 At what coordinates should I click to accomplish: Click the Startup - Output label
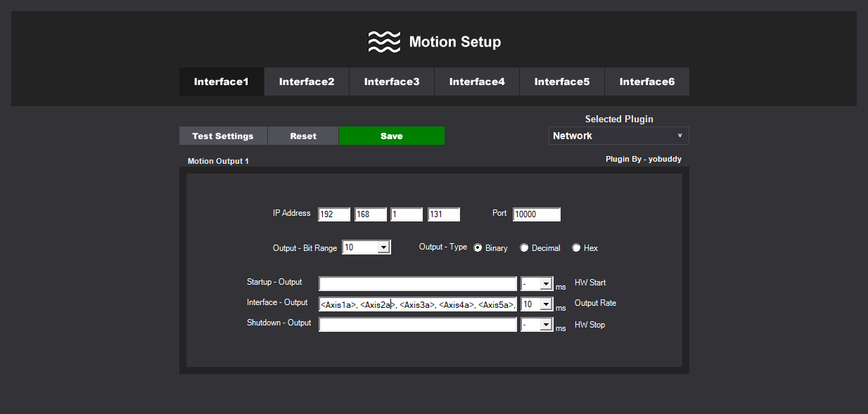pos(274,282)
